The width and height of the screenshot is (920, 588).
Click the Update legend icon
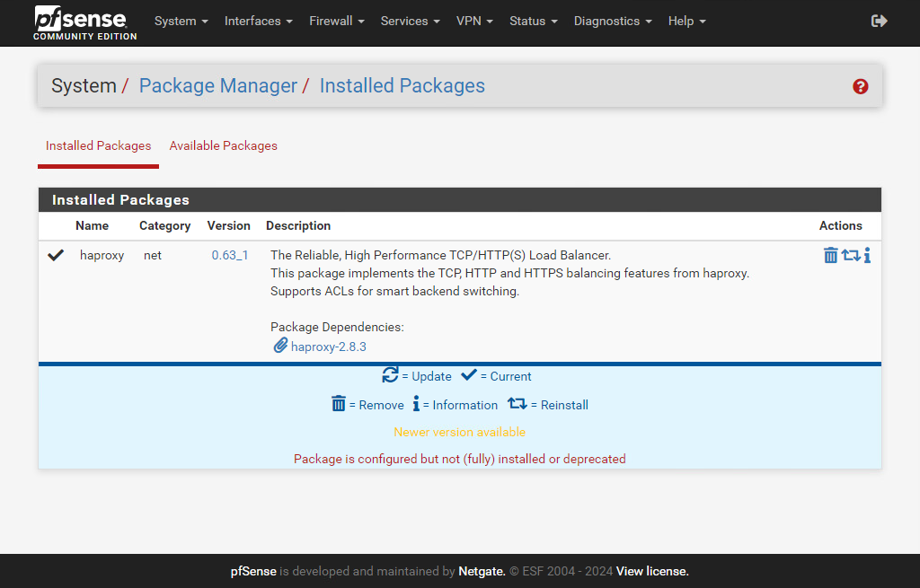(x=390, y=374)
